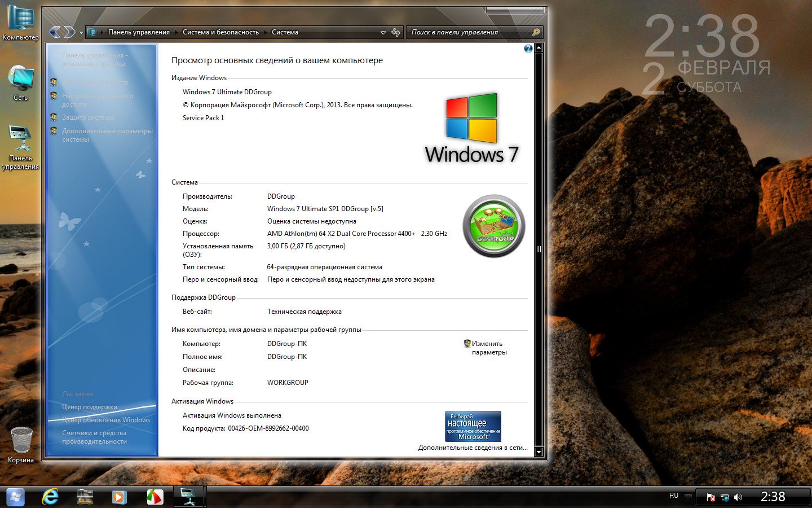Select the «Система» breadcrumb segment
The height and width of the screenshot is (508, 812).
[x=285, y=32]
